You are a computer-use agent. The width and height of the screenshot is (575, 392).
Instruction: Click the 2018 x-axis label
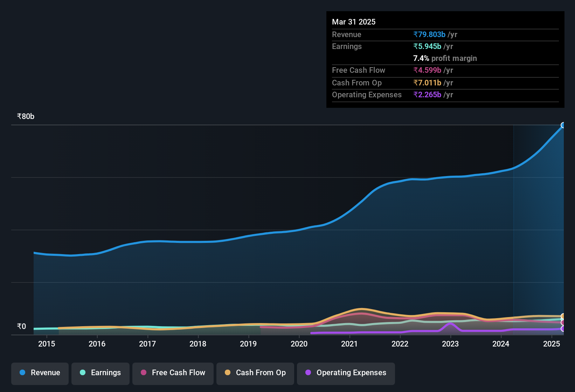tap(198, 344)
